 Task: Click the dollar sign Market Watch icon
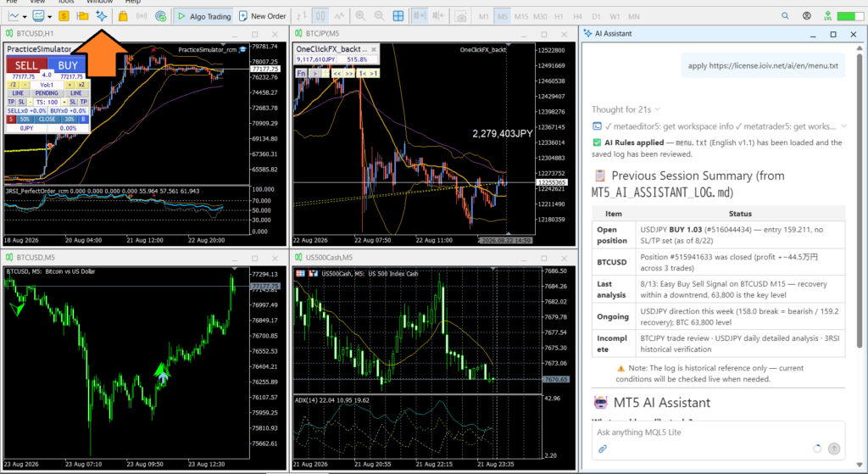tap(64, 16)
